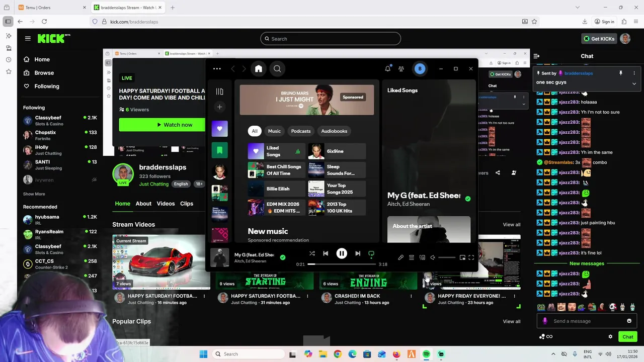Enter Spotify full screen mode
Viewport: 644px width, 362px height.
tap(471, 257)
